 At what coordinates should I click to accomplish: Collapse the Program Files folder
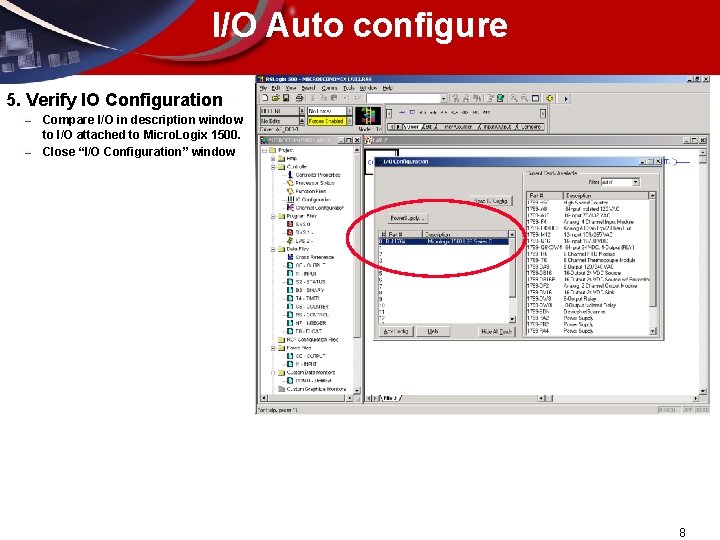click(x=273, y=216)
